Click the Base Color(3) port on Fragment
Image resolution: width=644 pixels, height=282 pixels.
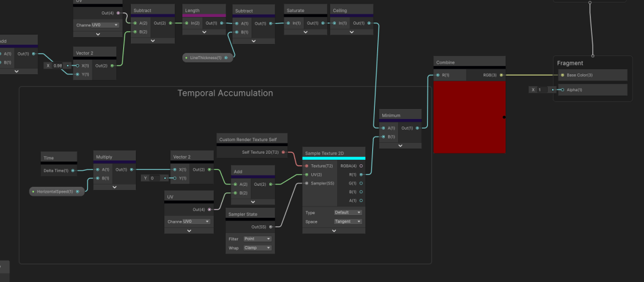[562, 75]
